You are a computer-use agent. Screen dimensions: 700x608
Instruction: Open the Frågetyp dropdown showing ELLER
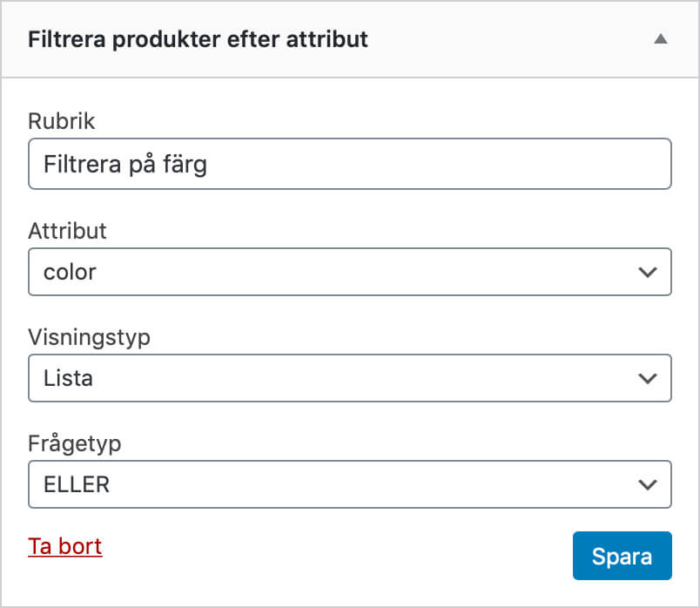[348, 484]
